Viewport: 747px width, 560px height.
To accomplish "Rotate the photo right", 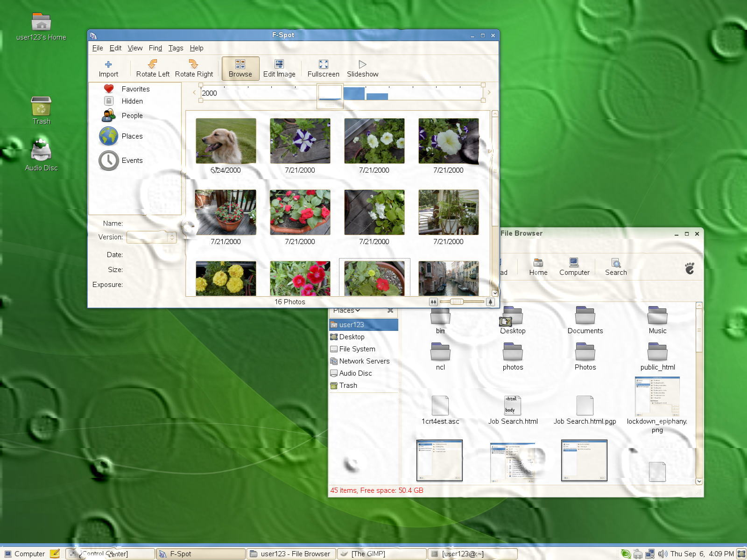I will coord(194,68).
